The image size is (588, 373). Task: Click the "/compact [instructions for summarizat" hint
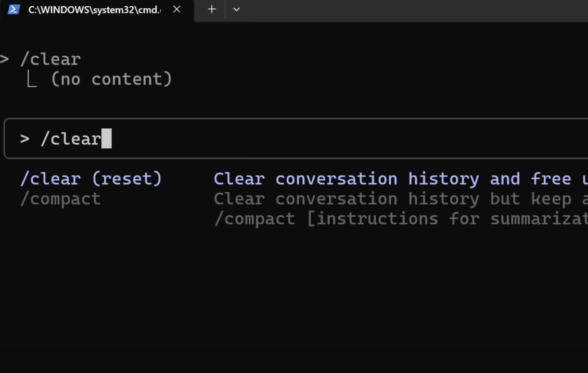(401, 218)
